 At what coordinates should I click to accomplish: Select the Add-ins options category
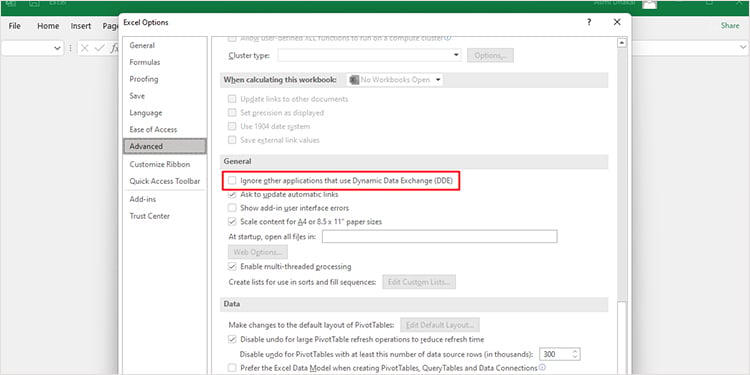tap(143, 199)
